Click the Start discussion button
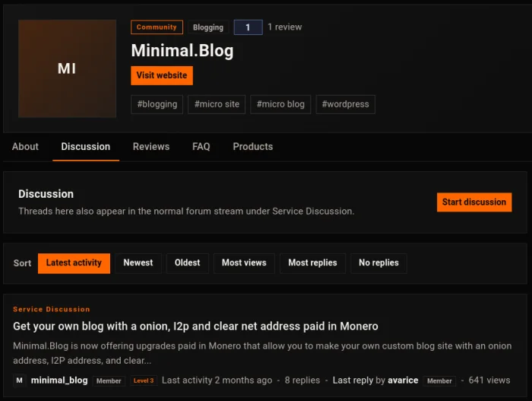532x401 pixels. tap(474, 202)
